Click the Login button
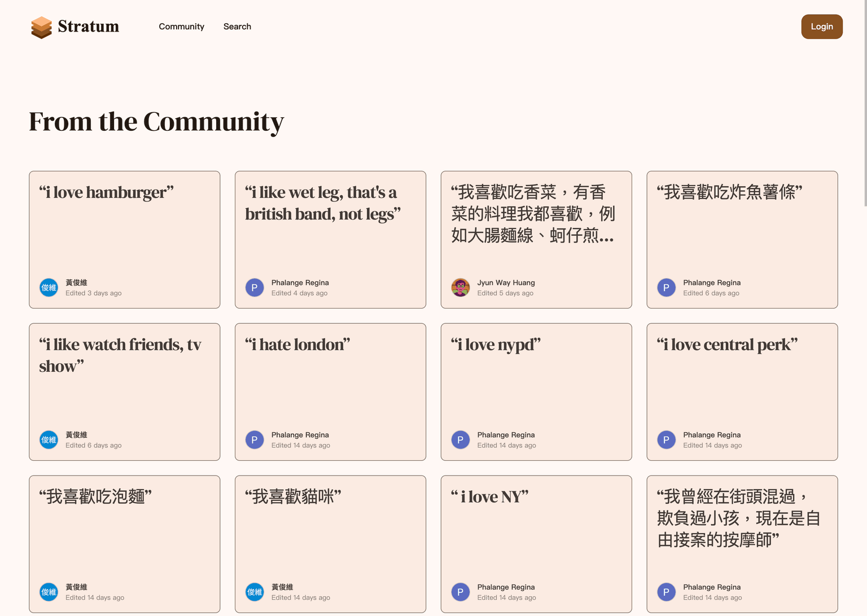867x616 pixels. (x=822, y=27)
